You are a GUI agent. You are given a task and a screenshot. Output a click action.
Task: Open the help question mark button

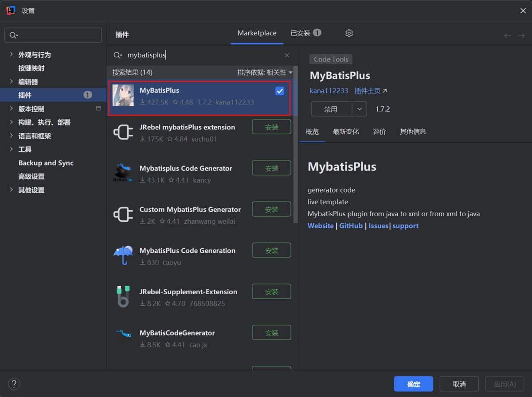point(14,384)
